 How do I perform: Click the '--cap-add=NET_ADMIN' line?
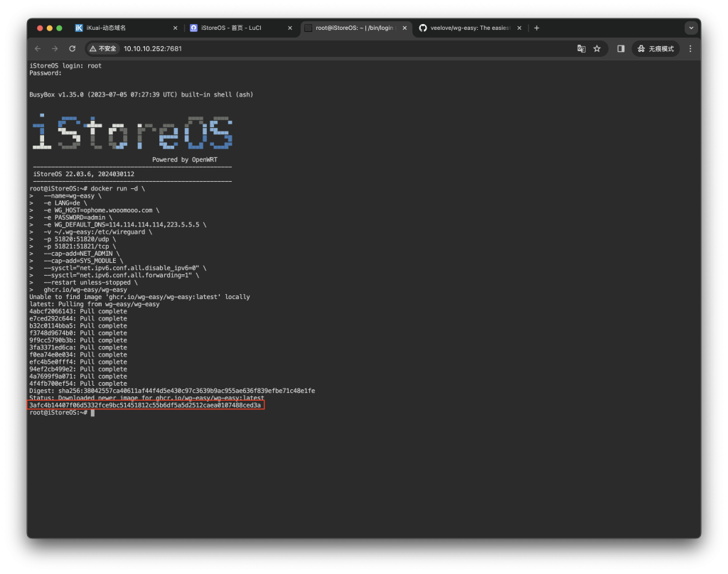point(75,254)
